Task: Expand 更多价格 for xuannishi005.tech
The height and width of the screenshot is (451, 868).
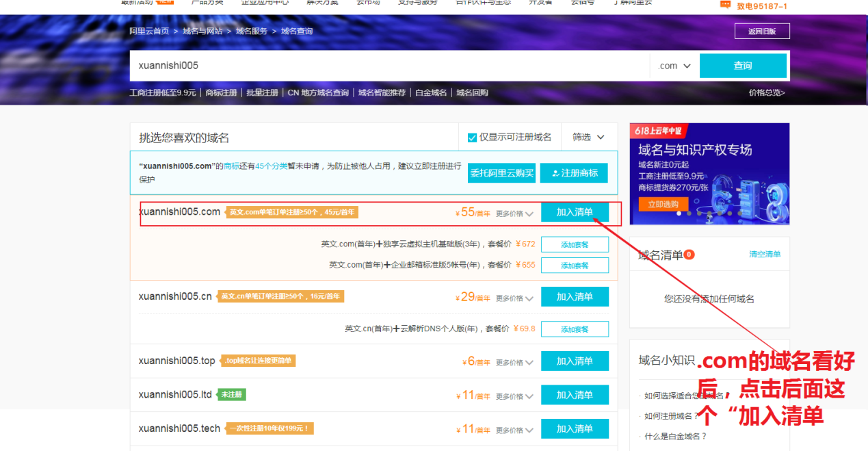Action: (514, 430)
